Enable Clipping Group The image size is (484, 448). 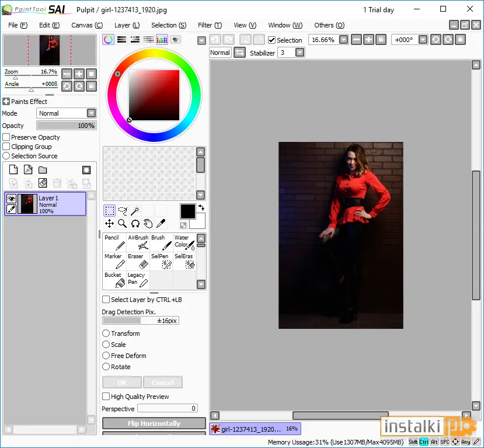click(6, 147)
